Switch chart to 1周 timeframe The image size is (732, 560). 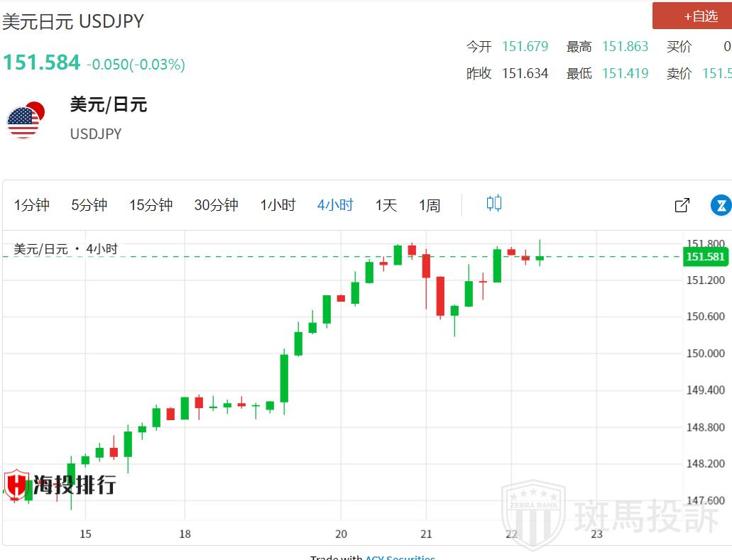click(x=430, y=205)
